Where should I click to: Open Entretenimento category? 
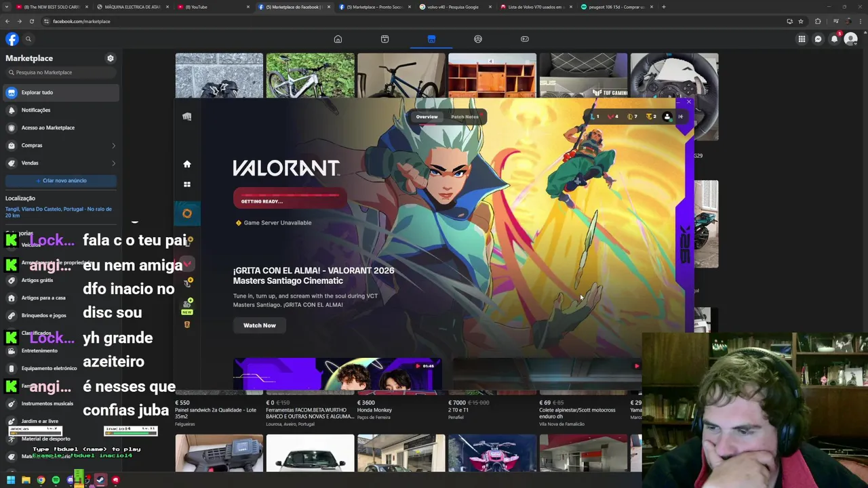(39, 350)
